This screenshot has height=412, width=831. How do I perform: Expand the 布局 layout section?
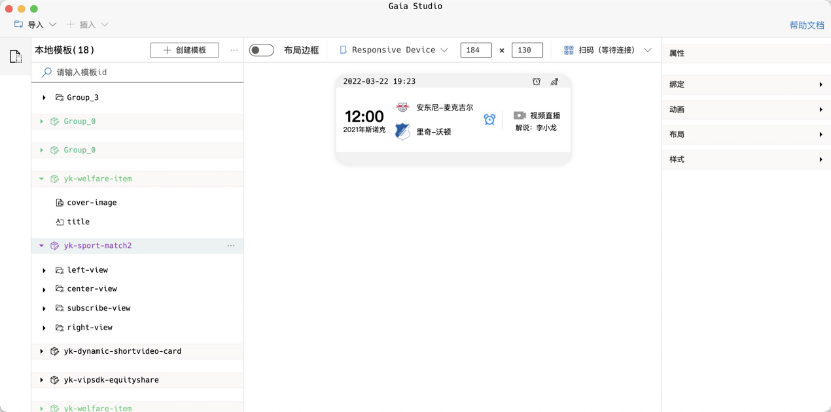pos(746,134)
